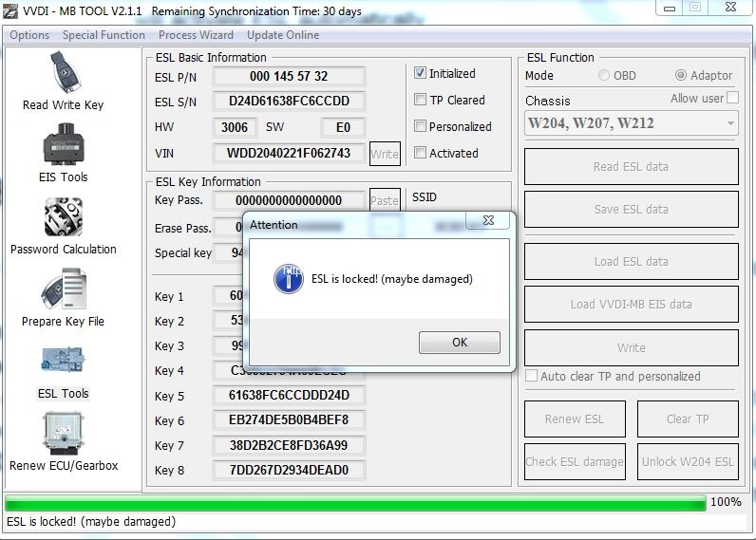Click the VIN input field

pos(288,153)
